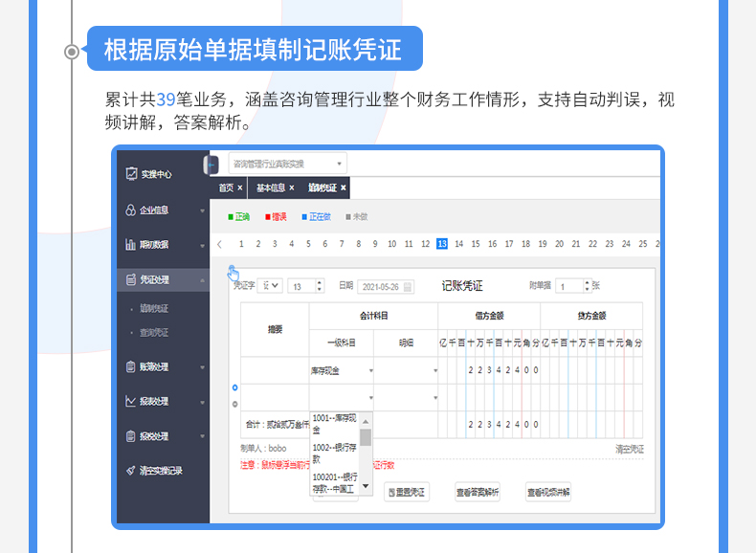Viewport: 756px width, 553px height.
Task: Click the 报表处理 line chart icon
Action: coord(131,401)
